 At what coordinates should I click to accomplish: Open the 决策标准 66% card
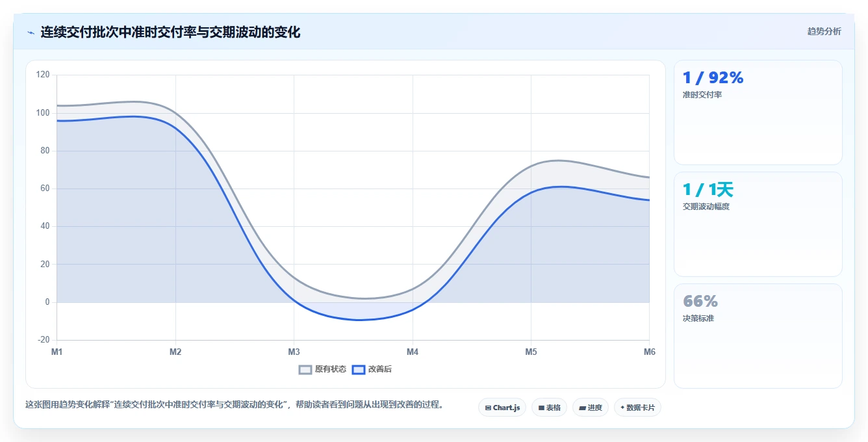point(758,336)
